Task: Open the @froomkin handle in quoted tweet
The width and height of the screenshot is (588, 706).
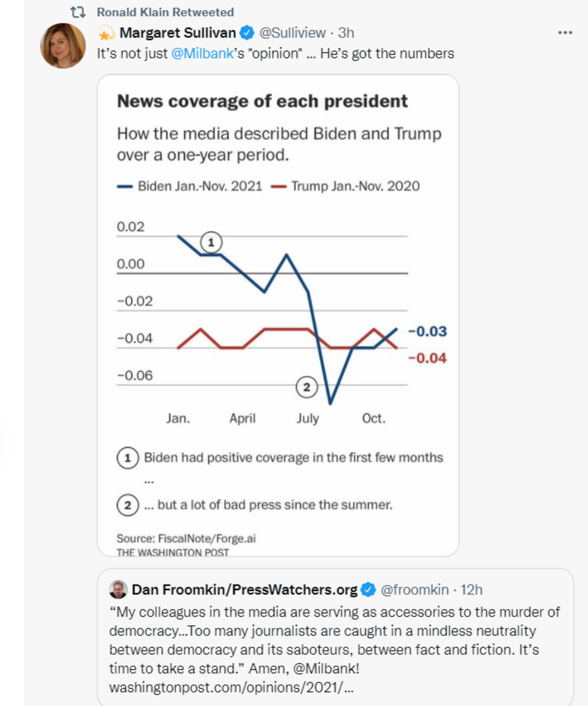Action: point(415,590)
